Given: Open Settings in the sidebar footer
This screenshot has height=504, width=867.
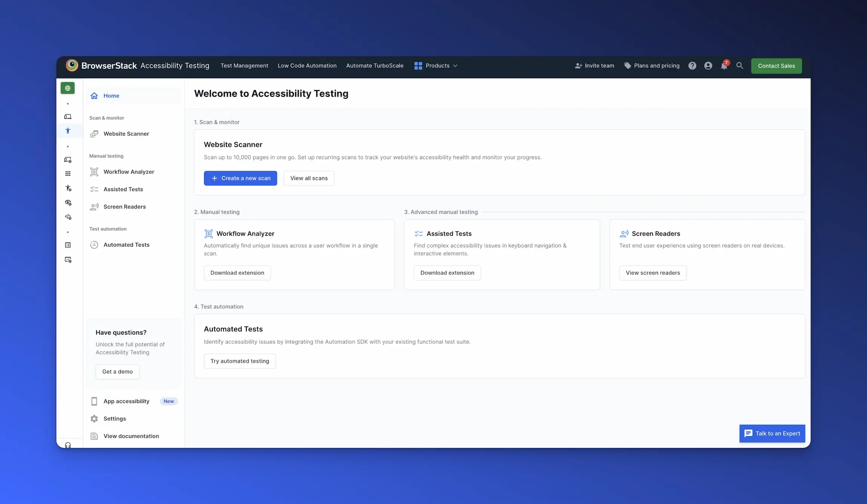Looking at the screenshot, I should (115, 419).
